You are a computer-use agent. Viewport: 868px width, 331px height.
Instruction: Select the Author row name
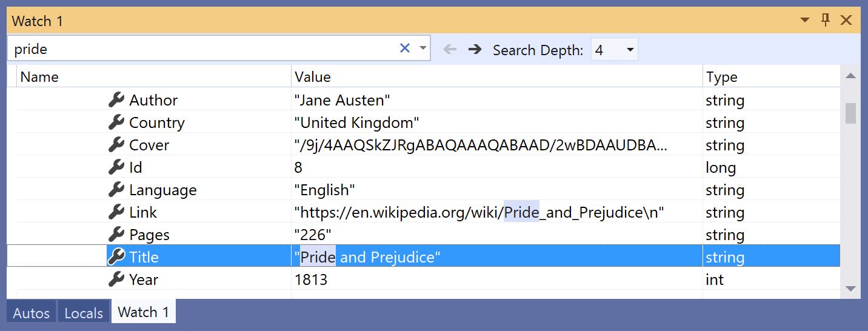(x=153, y=100)
